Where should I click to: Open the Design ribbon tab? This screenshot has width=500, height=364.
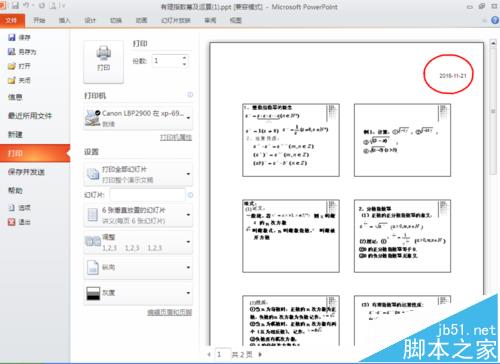pyautogui.click(x=90, y=21)
